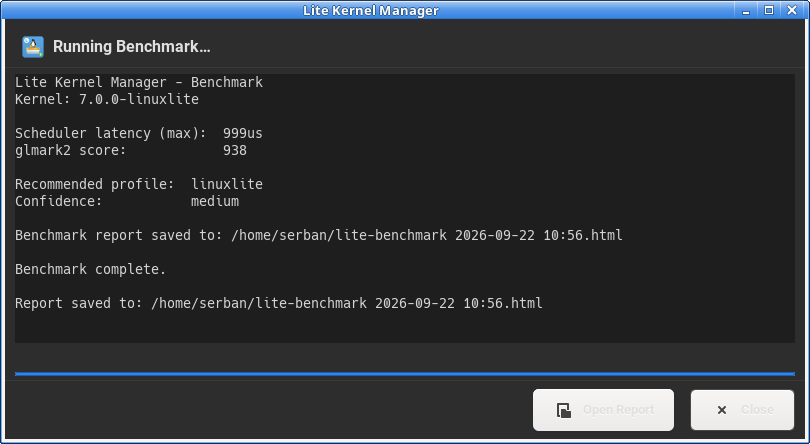
Task: Click the 'Recommended profile: linuxlite' line
Action: [x=138, y=184]
